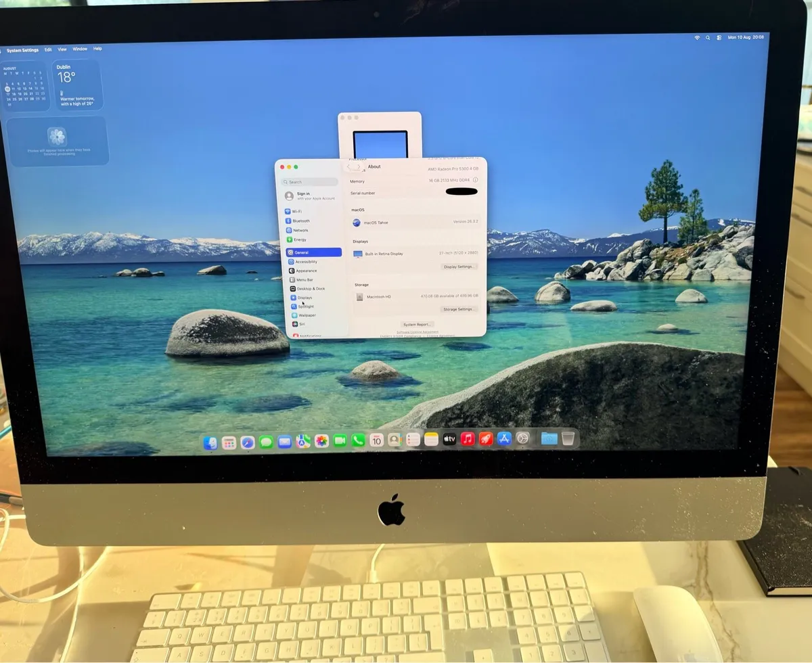Open the Window menu
The width and height of the screenshot is (812, 663).
pyautogui.click(x=80, y=49)
